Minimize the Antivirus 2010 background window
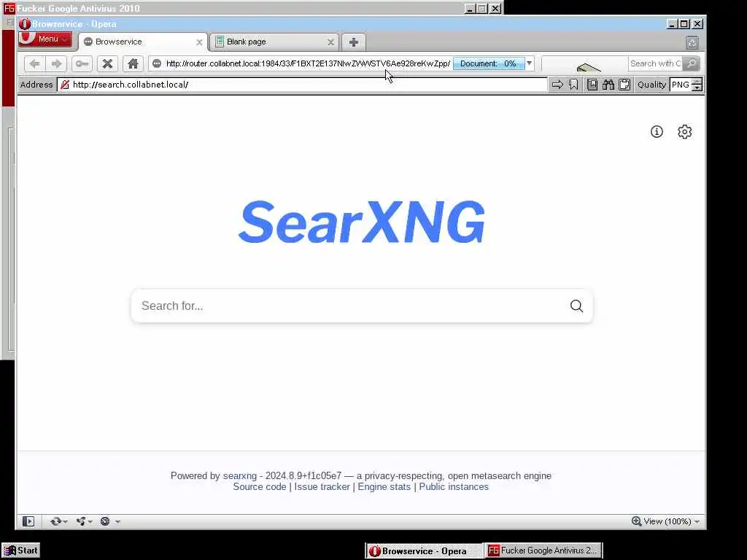This screenshot has height=560, width=747. pyautogui.click(x=470, y=9)
